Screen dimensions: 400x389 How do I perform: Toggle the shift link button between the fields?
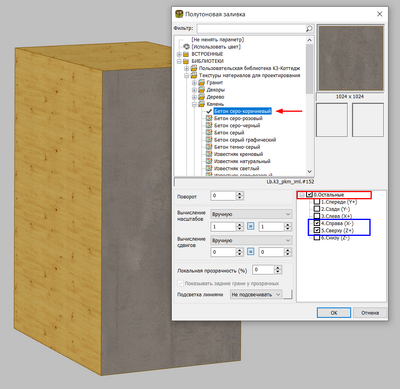(x=251, y=252)
